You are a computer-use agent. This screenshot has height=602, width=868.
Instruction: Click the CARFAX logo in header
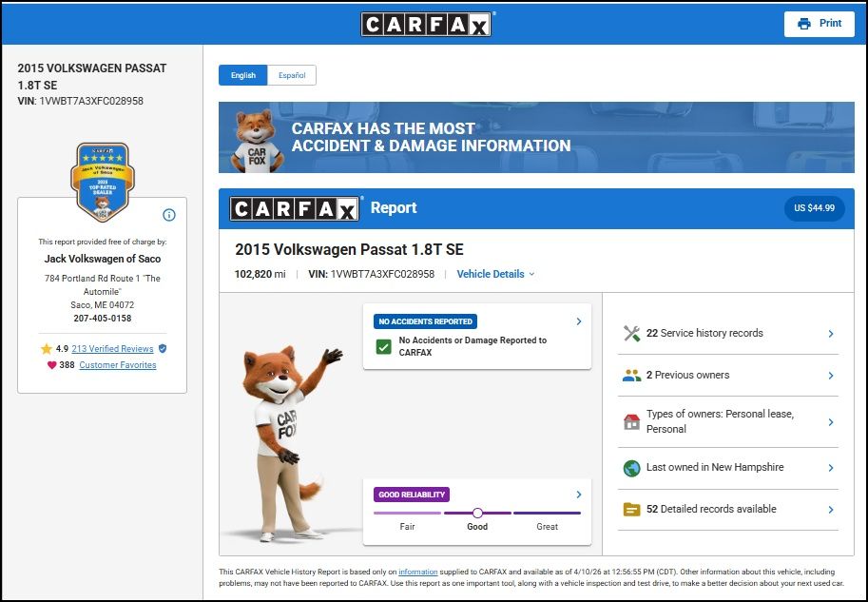[427, 24]
